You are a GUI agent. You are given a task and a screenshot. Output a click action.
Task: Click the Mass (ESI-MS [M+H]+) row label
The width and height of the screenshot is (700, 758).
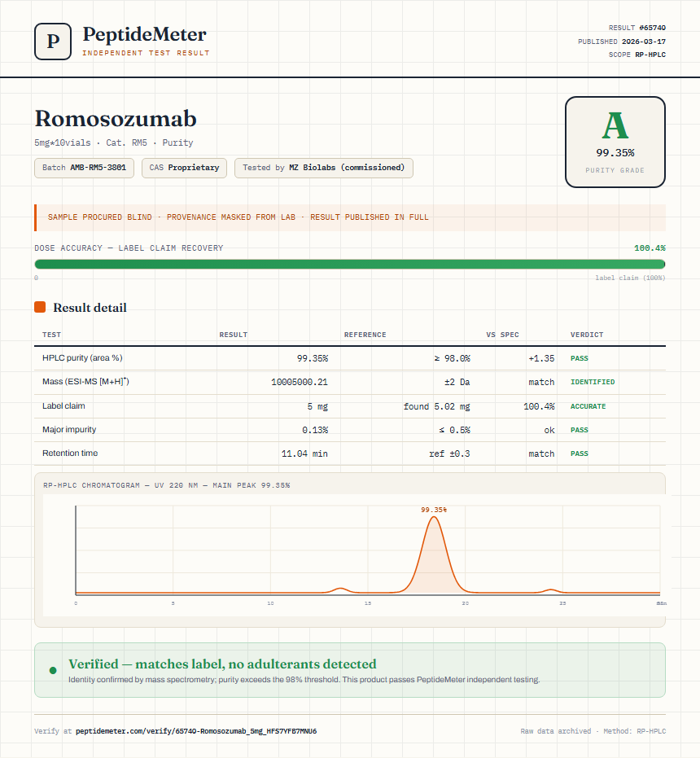point(85,381)
